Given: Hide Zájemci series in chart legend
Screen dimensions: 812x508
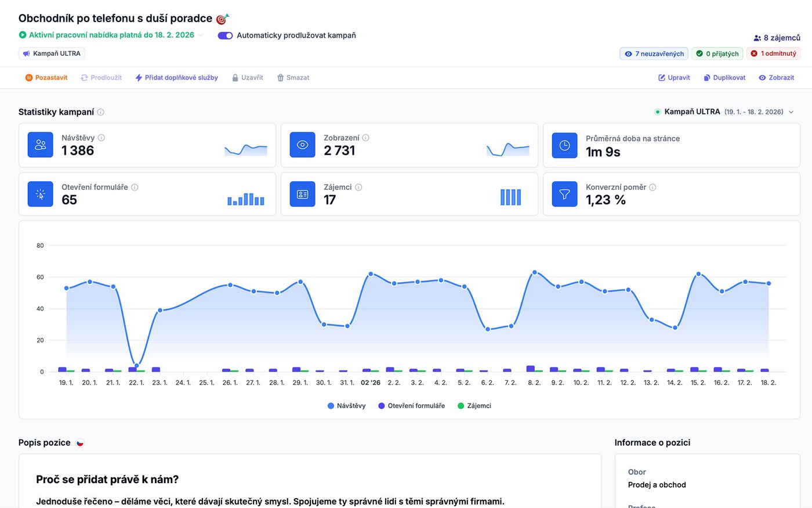Looking at the screenshot, I should 474,406.
